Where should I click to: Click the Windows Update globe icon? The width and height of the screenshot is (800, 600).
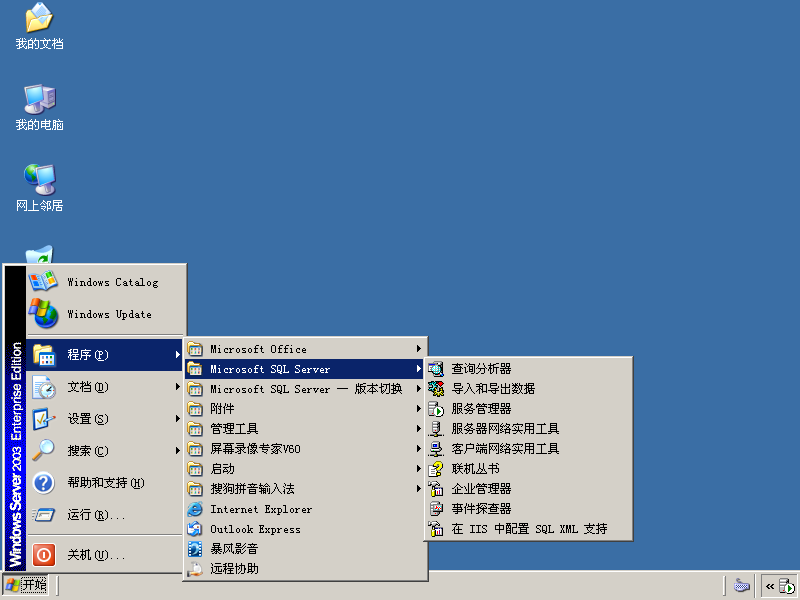[x=43, y=313]
